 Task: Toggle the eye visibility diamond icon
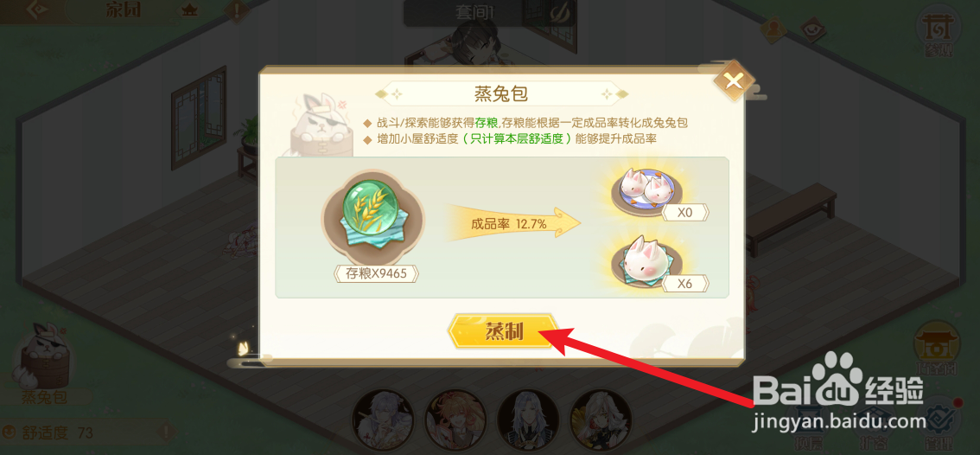tap(814, 29)
